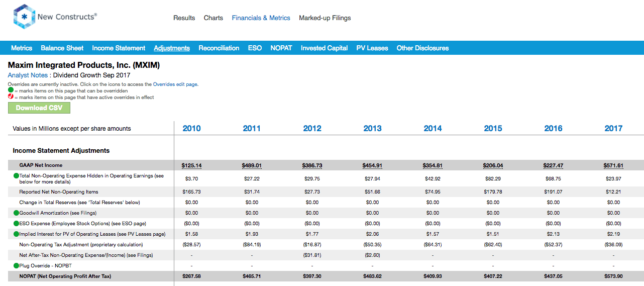The width and height of the screenshot is (644, 286).
Task: Click Total Non-Operating Expense value $82.29
Action: (x=493, y=179)
